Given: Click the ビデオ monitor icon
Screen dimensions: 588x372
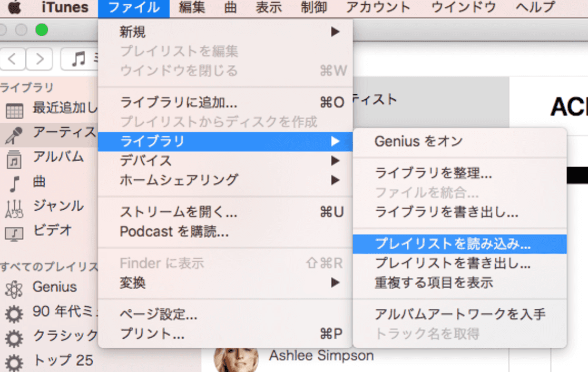Looking at the screenshot, I should [14, 233].
